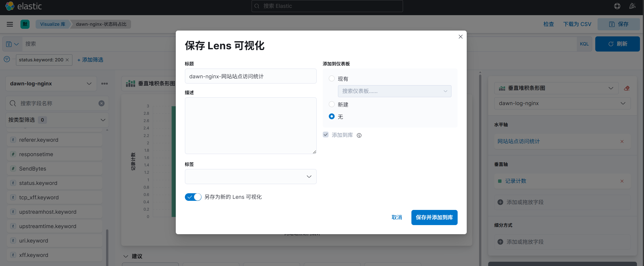Click the green space avatar 默
This screenshot has height=266, width=644.
point(25,24)
